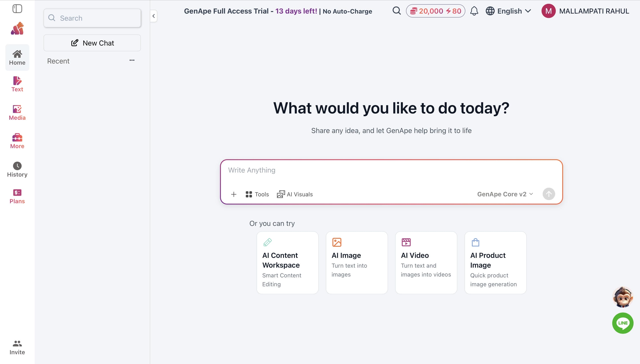Go to Home in sidebar
Viewport: 640px width, 364px height.
coord(17,58)
